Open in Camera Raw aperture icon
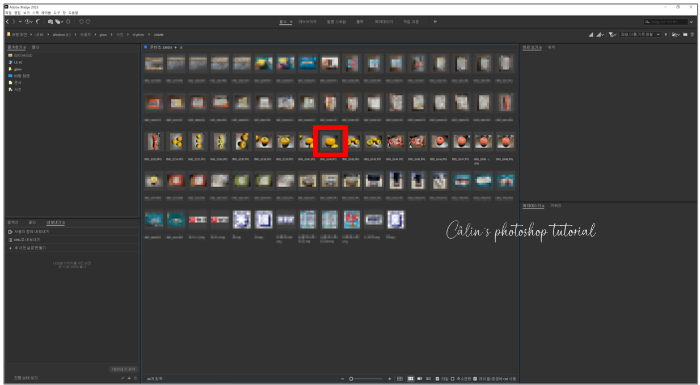The height and width of the screenshot is (385, 700). (x=68, y=21)
